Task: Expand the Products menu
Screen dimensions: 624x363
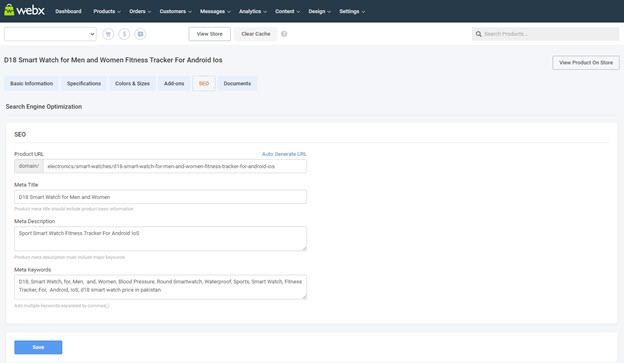Action: click(x=107, y=11)
